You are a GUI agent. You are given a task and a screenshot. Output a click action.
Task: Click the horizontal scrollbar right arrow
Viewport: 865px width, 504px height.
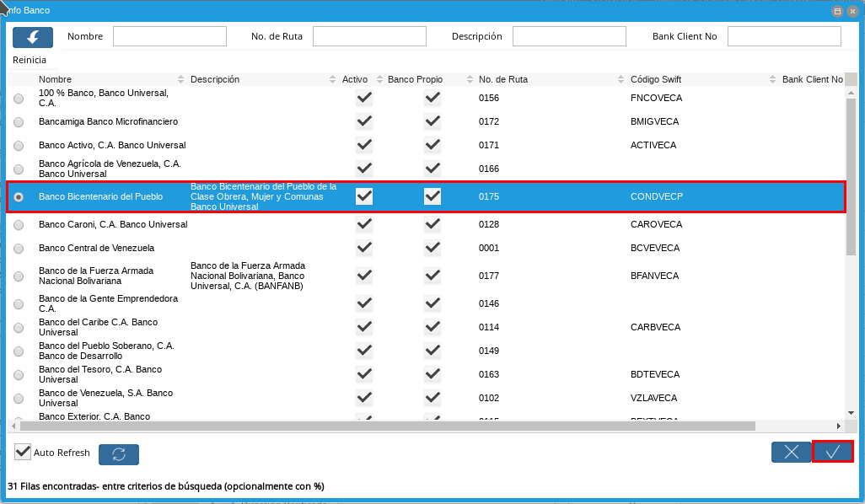(x=838, y=426)
